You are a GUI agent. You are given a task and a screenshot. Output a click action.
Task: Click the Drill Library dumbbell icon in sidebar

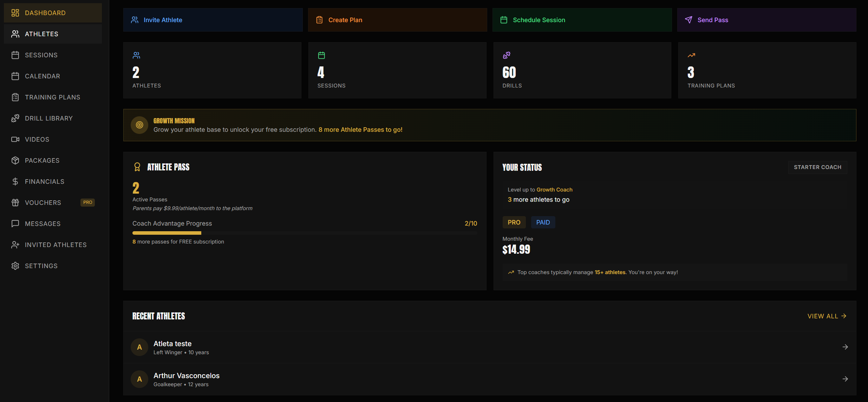coord(15,118)
